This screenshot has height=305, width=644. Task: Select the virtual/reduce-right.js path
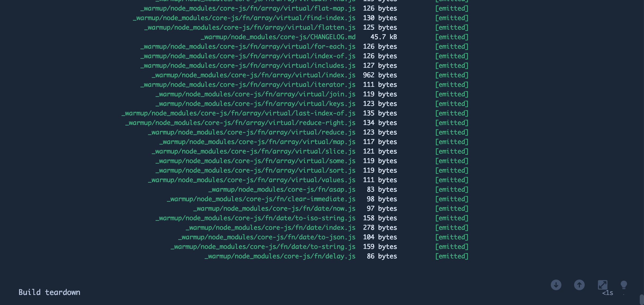240,123
